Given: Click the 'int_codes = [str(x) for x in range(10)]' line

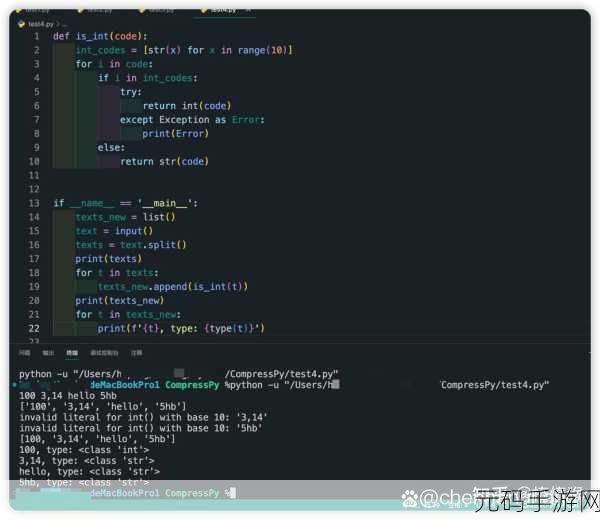Looking at the screenshot, I should click(x=184, y=50).
